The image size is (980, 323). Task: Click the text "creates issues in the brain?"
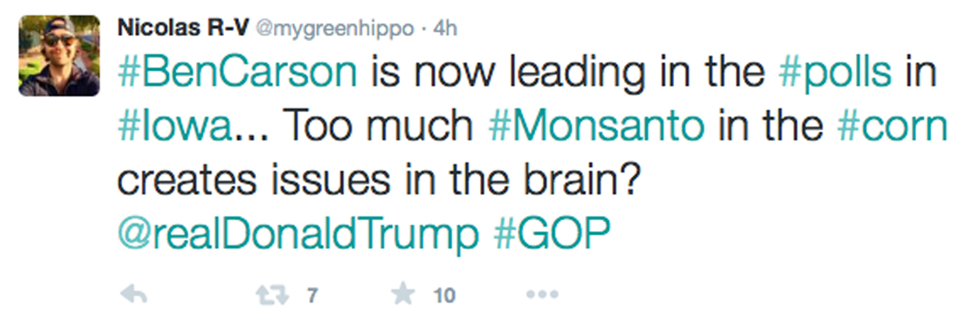click(377, 181)
